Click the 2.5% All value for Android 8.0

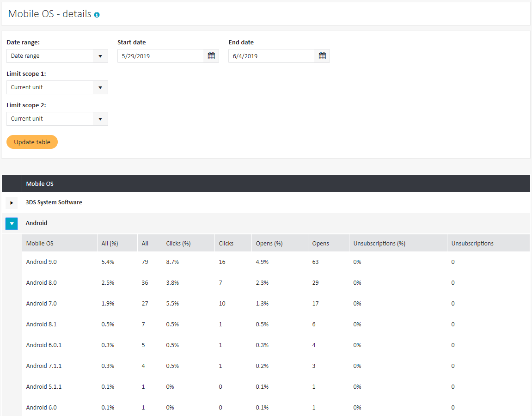click(x=108, y=283)
